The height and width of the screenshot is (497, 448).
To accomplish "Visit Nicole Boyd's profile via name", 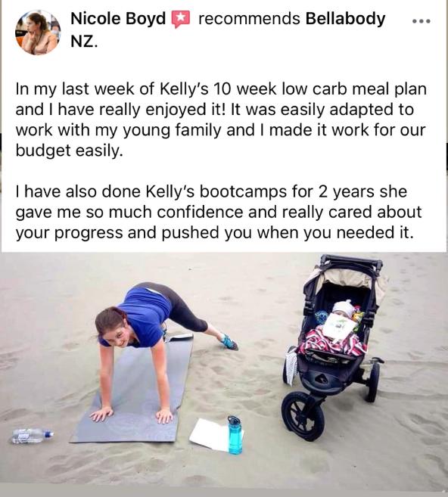I will point(118,18).
